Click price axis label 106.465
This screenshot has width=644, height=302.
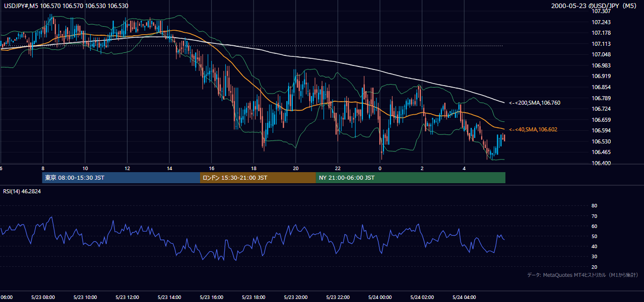coord(601,152)
